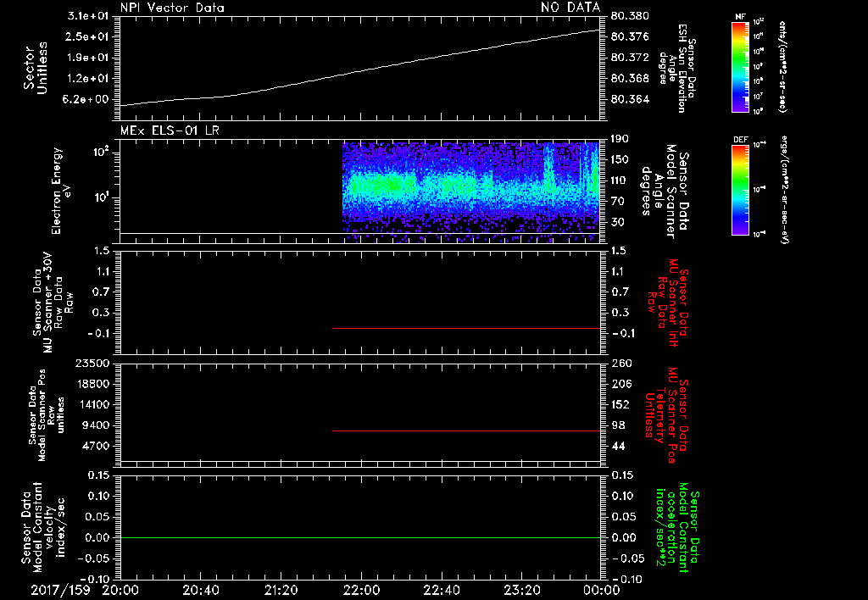Click the '190' scanner angle tick label
Screen dimensions: 868x600
point(620,139)
